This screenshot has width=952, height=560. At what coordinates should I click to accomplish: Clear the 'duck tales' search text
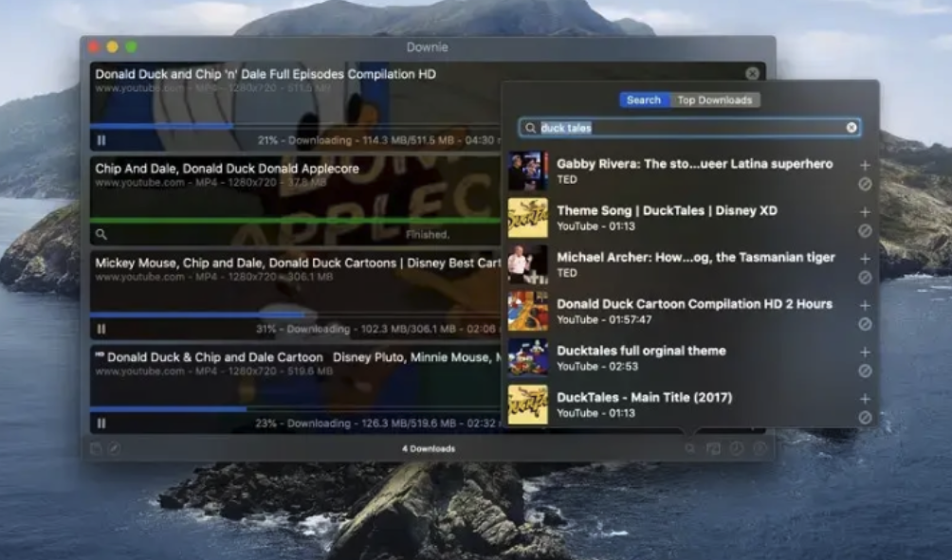pyautogui.click(x=851, y=128)
